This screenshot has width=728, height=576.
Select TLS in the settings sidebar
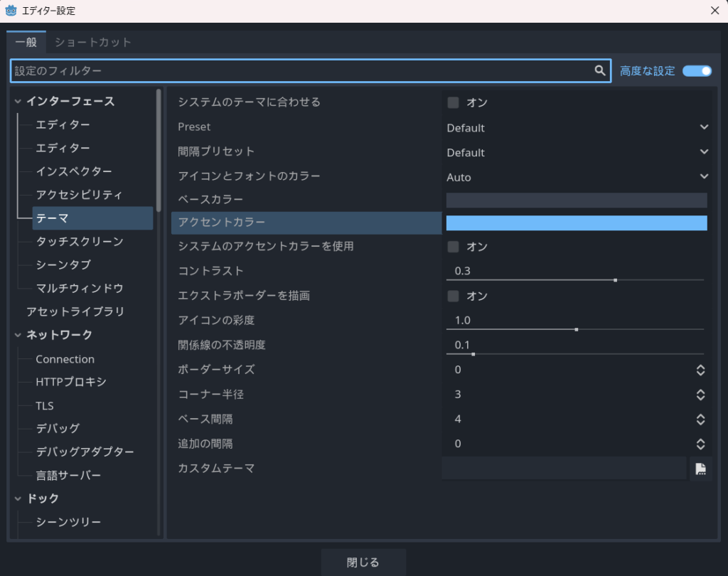click(45, 405)
